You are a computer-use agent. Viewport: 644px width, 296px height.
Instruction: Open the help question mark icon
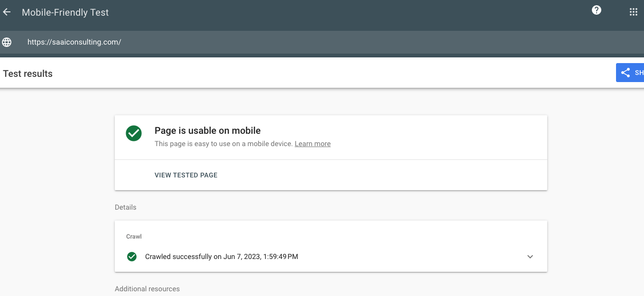coord(597,10)
